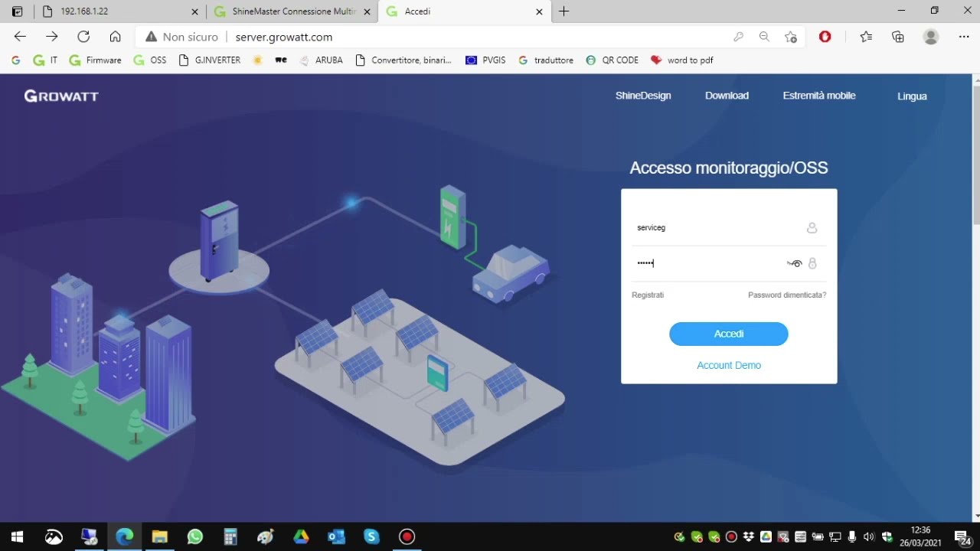The image size is (980, 551).
Task: Open the PVGIS bookmark
Action: [x=485, y=60]
